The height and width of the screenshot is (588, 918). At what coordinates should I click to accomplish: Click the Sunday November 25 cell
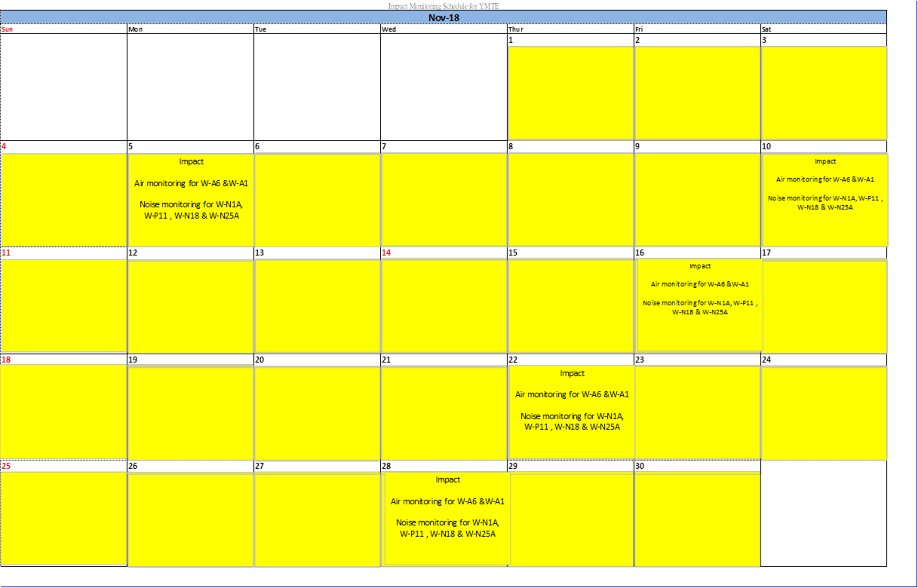(x=63, y=518)
